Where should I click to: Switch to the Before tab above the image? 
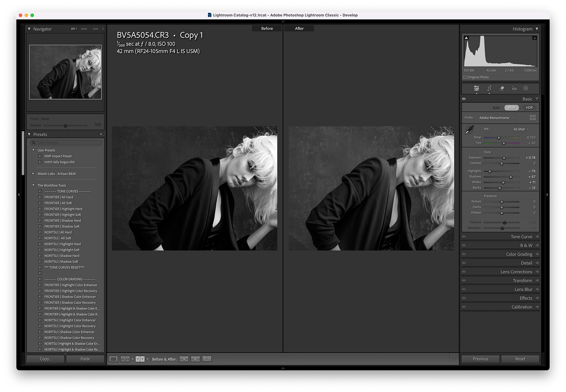click(267, 28)
